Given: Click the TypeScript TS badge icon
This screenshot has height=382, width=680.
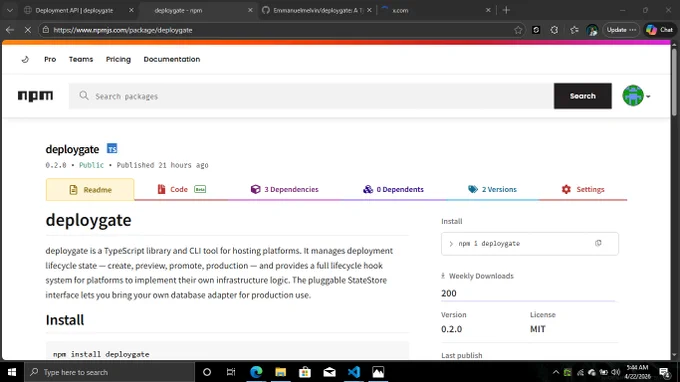Looking at the screenshot, I should click(x=112, y=149).
